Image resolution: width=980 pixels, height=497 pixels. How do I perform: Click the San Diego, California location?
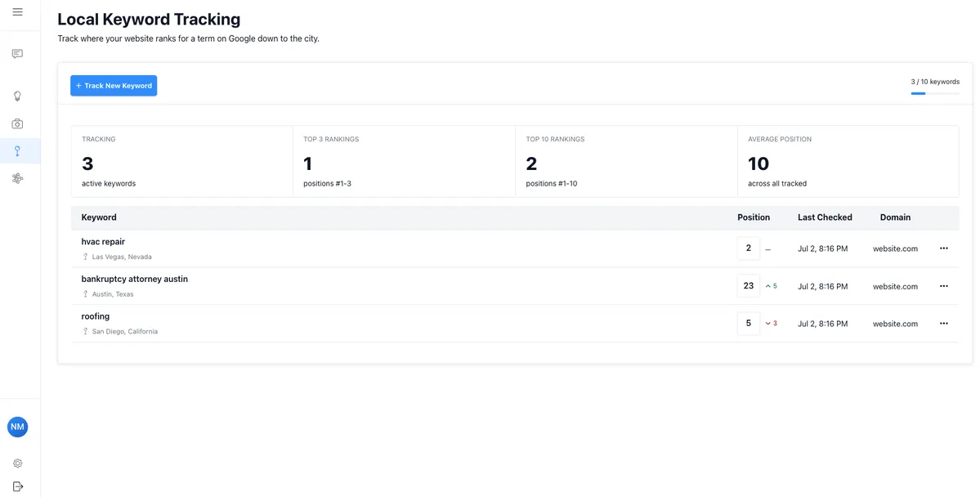pos(125,331)
